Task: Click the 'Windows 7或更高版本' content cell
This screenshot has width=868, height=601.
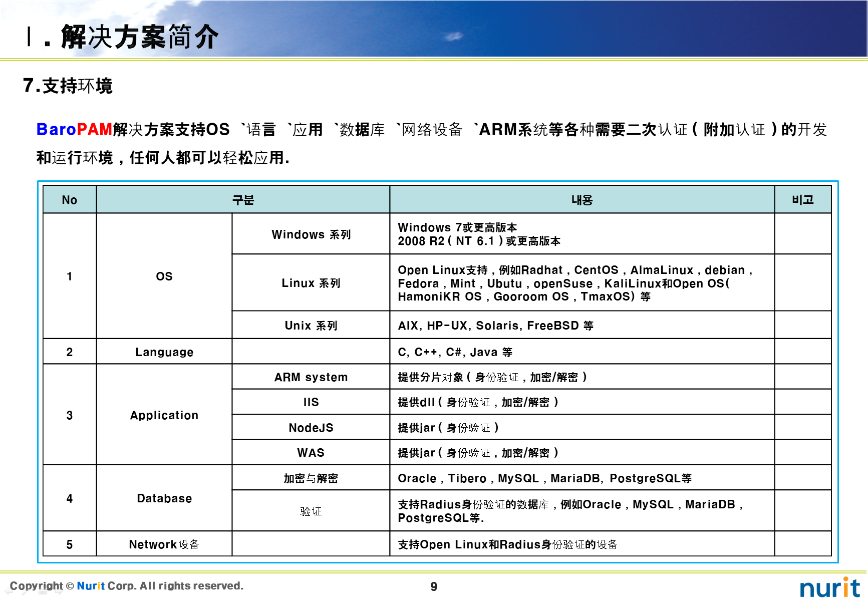Action: (x=582, y=234)
